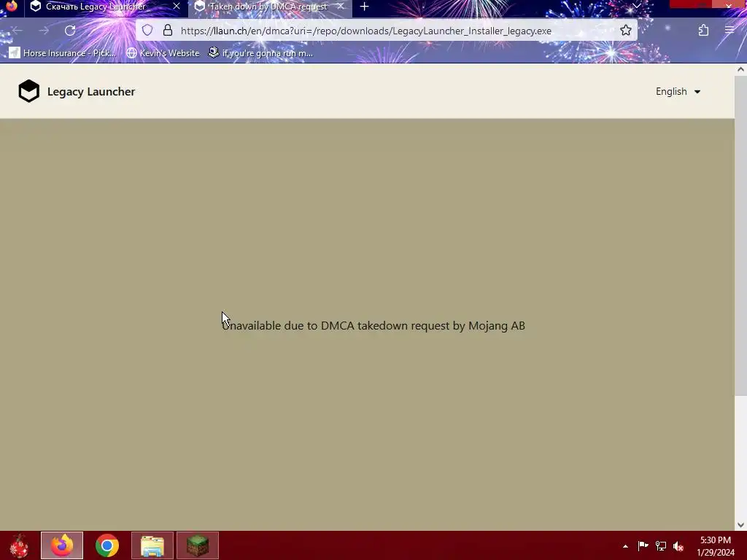This screenshot has width=747, height=560.
Task: Show hidden system tray icons arrow
Action: 625,546
